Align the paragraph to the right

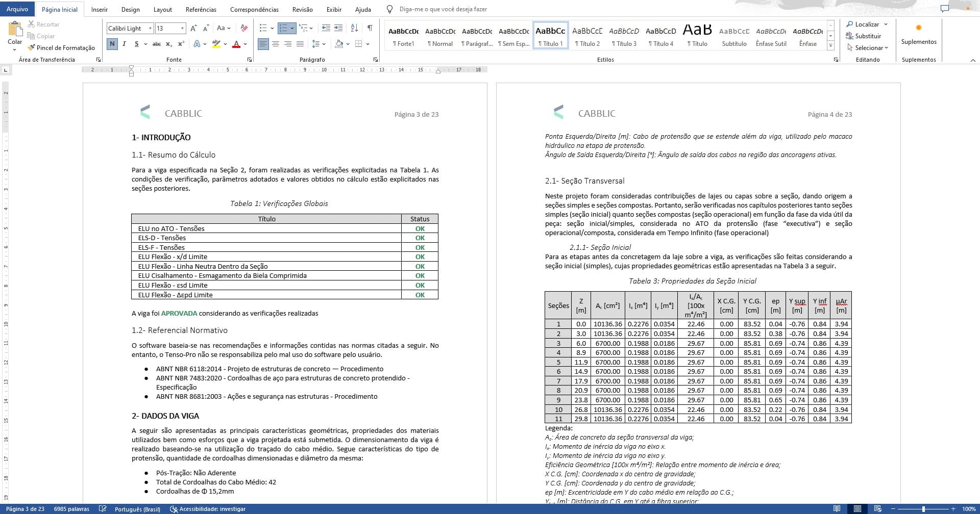click(288, 44)
